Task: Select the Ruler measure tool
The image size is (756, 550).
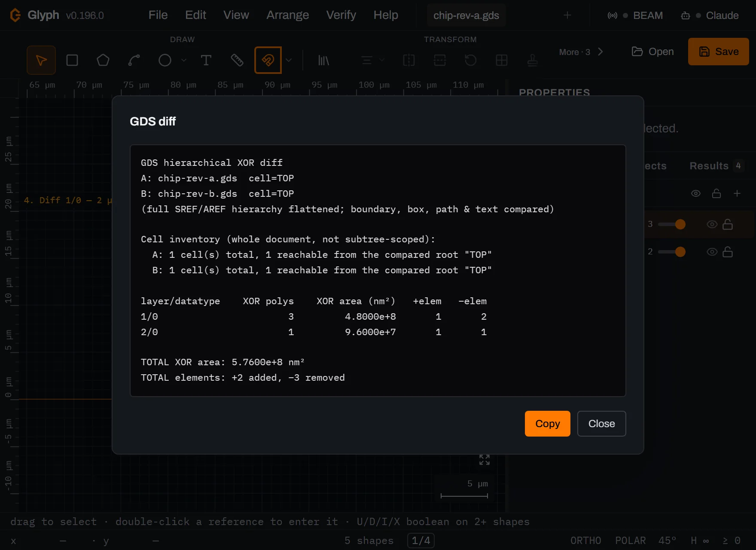Action: [x=237, y=60]
